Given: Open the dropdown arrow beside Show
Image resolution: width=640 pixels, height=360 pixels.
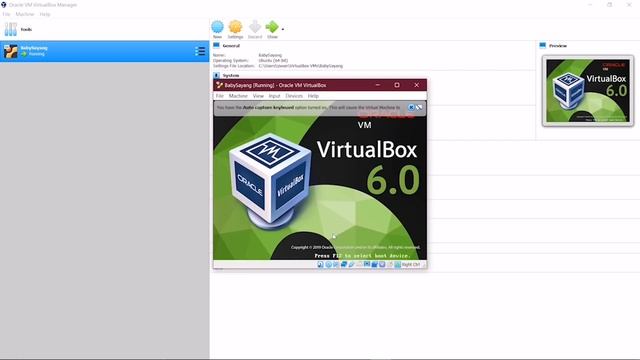Looking at the screenshot, I should [282, 29].
